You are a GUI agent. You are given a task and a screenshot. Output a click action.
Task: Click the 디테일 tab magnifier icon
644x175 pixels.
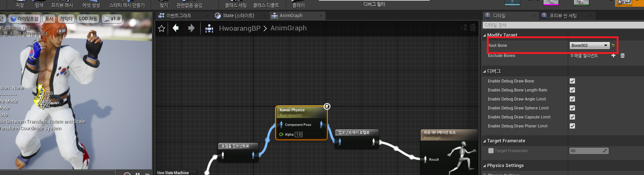click(x=488, y=15)
